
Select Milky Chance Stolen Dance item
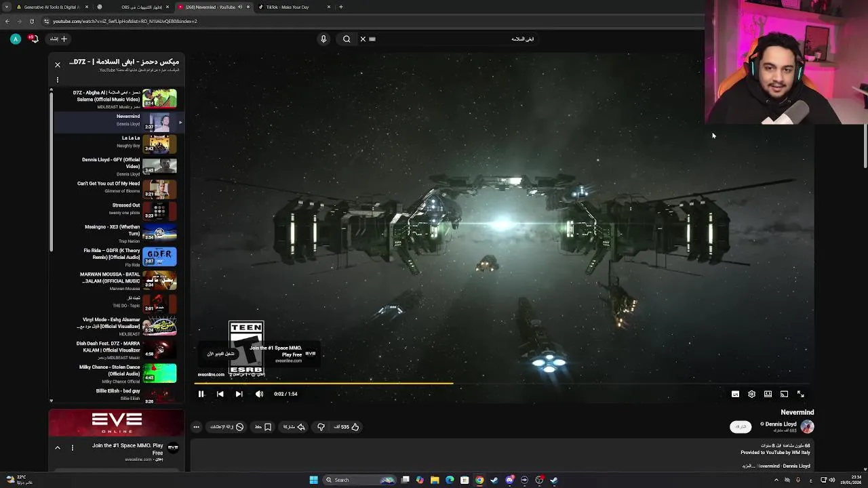pos(117,373)
